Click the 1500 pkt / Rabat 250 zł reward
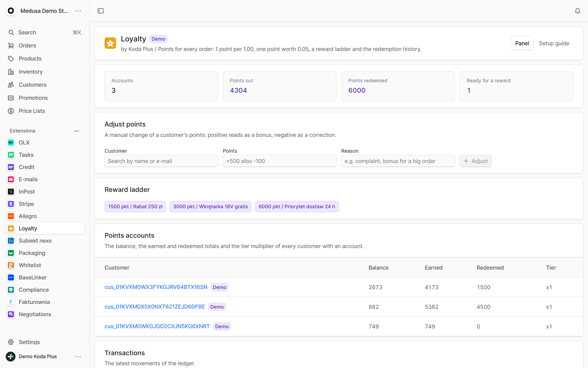 click(135, 207)
